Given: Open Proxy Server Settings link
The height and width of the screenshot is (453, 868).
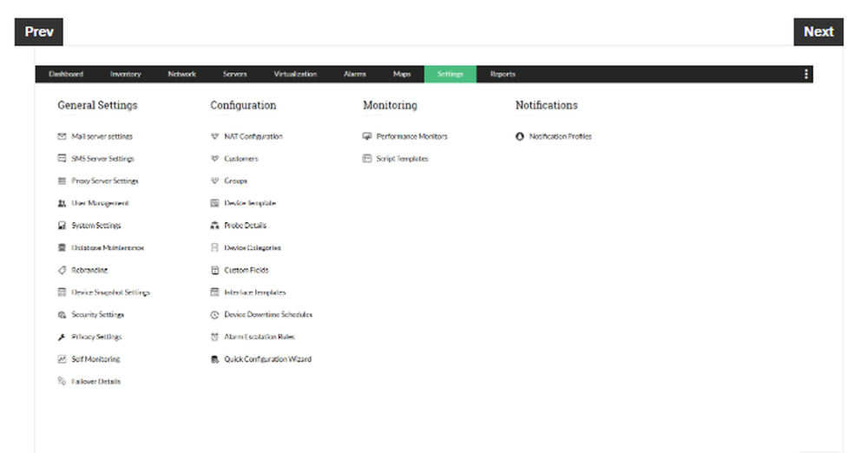Looking at the screenshot, I should tap(105, 181).
